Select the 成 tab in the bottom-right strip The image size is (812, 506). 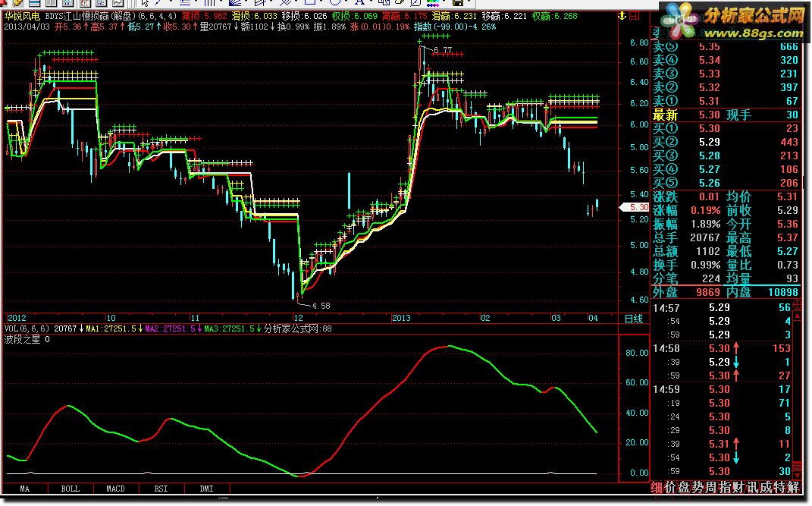tap(764, 487)
